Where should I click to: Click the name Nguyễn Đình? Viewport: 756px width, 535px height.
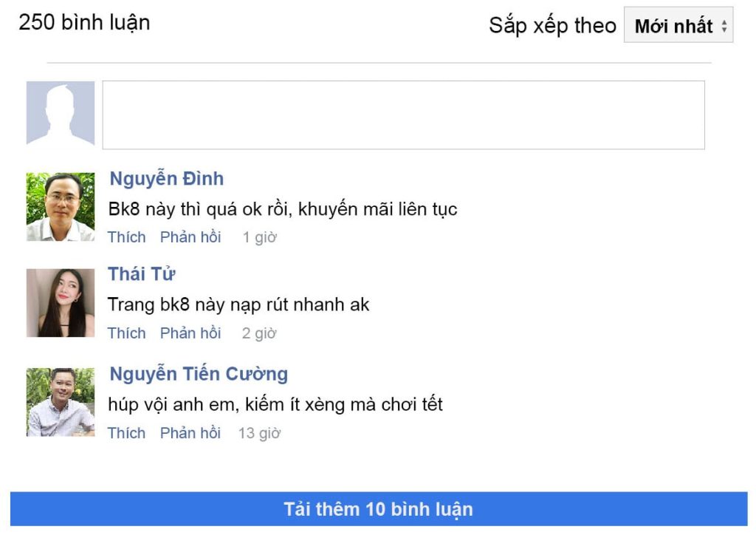pyautogui.click(x=166, y=179)
